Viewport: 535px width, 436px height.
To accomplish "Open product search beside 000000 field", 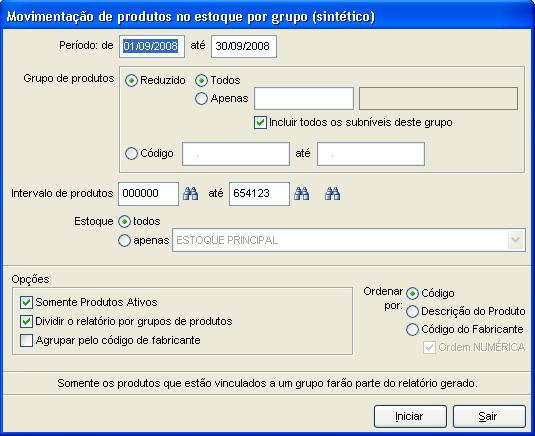I will point(191,193).
